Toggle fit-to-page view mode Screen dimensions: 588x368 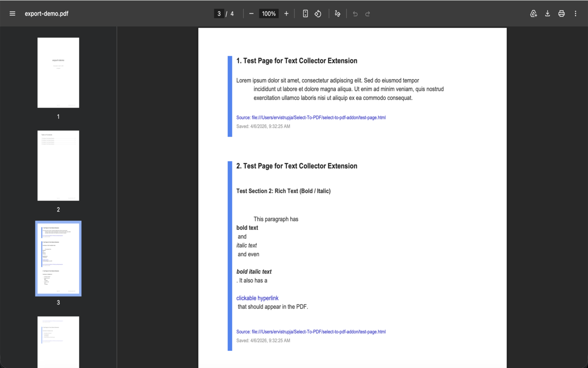tap(305, 13)
